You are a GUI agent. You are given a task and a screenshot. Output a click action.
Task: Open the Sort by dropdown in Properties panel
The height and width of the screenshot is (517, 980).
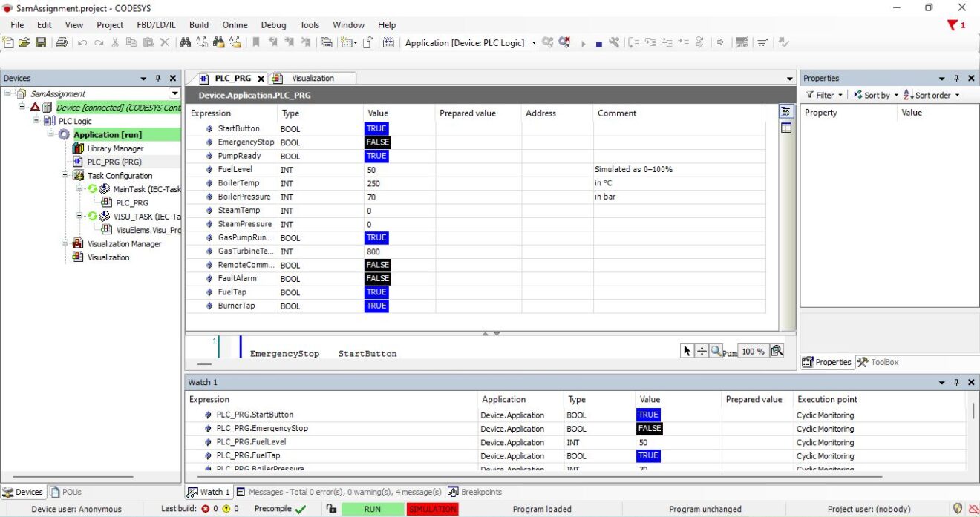pos(876,95)
